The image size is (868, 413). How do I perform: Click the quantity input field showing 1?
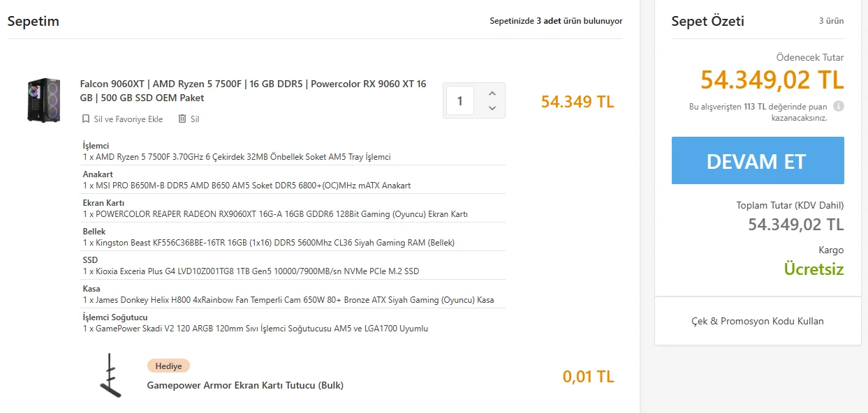coord(460,101)
